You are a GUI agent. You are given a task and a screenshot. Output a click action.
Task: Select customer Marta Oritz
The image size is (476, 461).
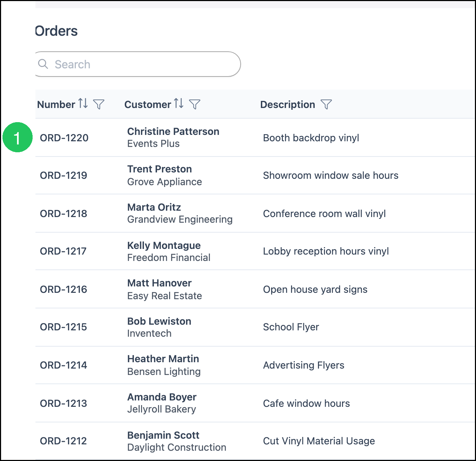pos(154,207)
